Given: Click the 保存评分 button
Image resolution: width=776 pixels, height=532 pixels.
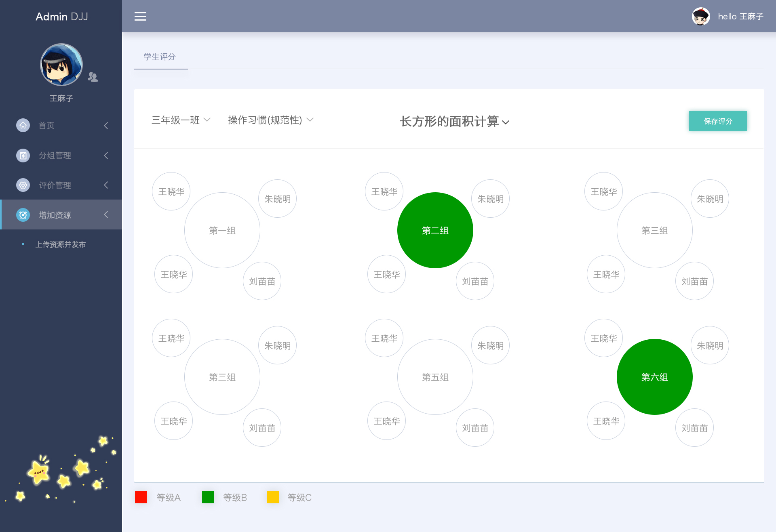Looking at the screenshot, I should 718,121.
